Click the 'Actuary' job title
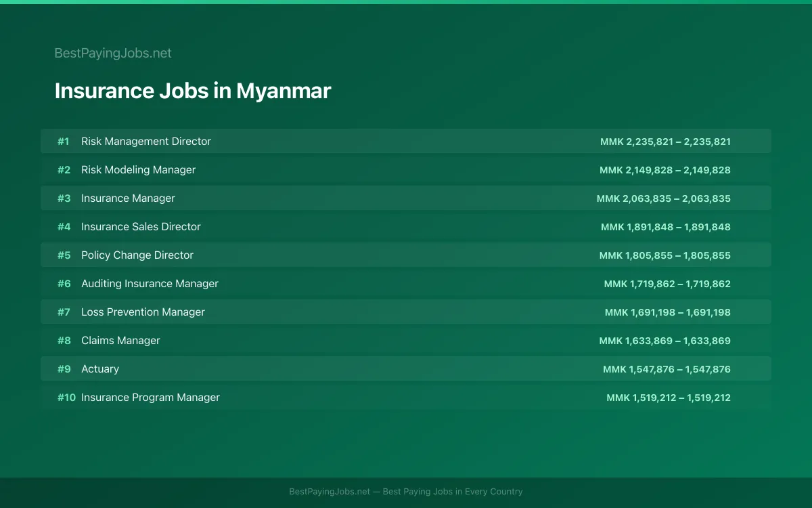812x508 pixels. (100, 369)
